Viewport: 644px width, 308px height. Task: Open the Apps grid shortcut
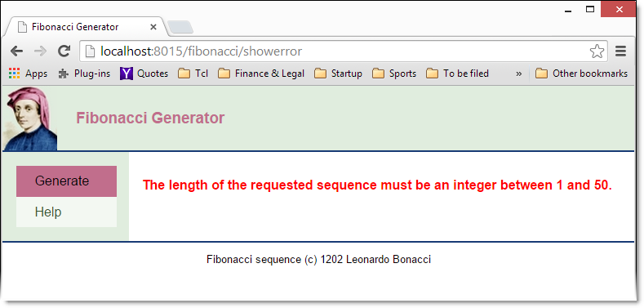(28, 74)
